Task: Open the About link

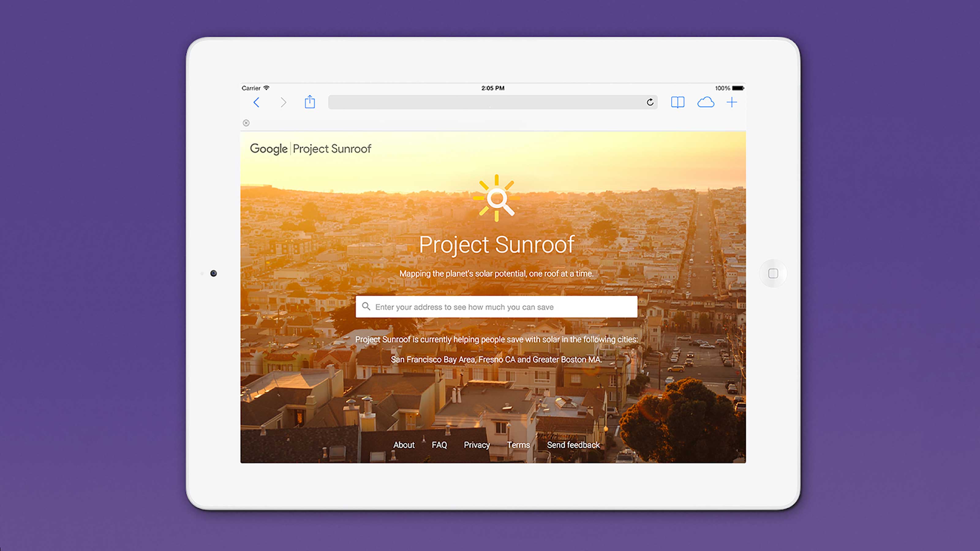Action: pos(404,444)
